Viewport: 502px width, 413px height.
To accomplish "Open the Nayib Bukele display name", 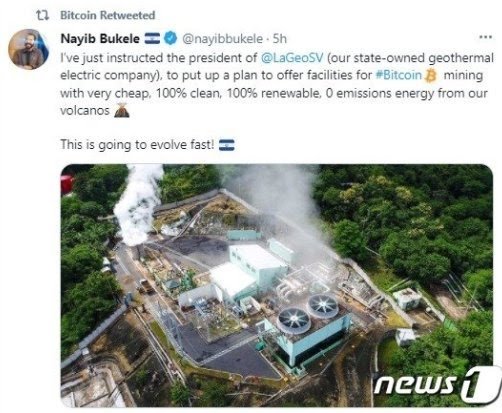I will [100, 38].
